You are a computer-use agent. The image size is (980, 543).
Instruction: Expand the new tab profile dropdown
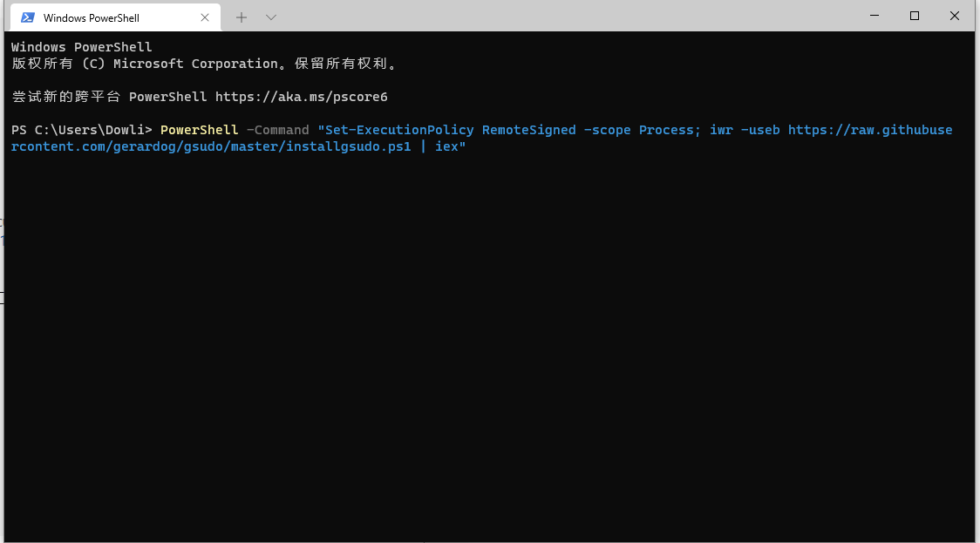270,17
